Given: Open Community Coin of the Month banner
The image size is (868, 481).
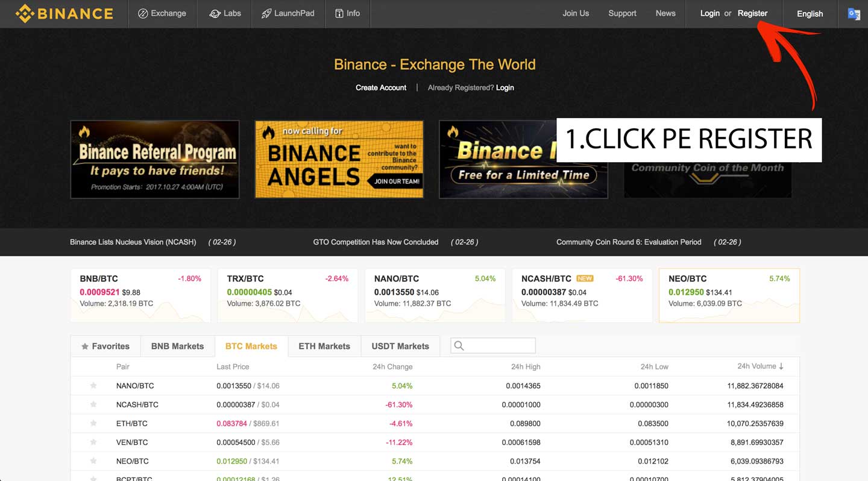Looking at the screenshot, I should click(708, 180).
